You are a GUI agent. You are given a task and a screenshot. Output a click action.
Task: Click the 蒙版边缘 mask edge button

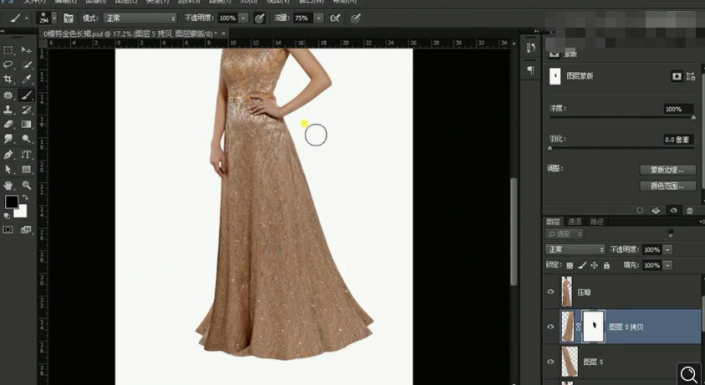(668, 170)
